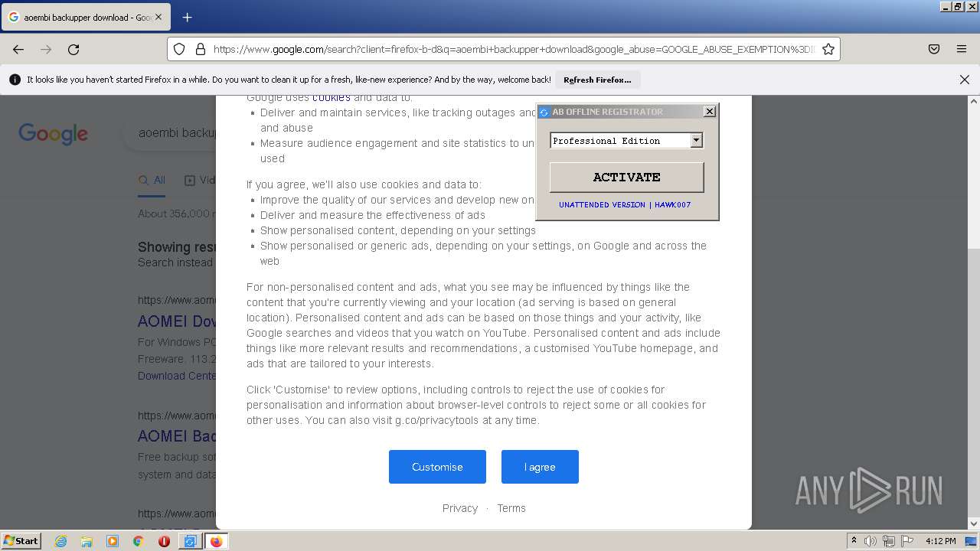980x551 pixels.
Task: Open File Explorer from taskbar
Action: 87,541
